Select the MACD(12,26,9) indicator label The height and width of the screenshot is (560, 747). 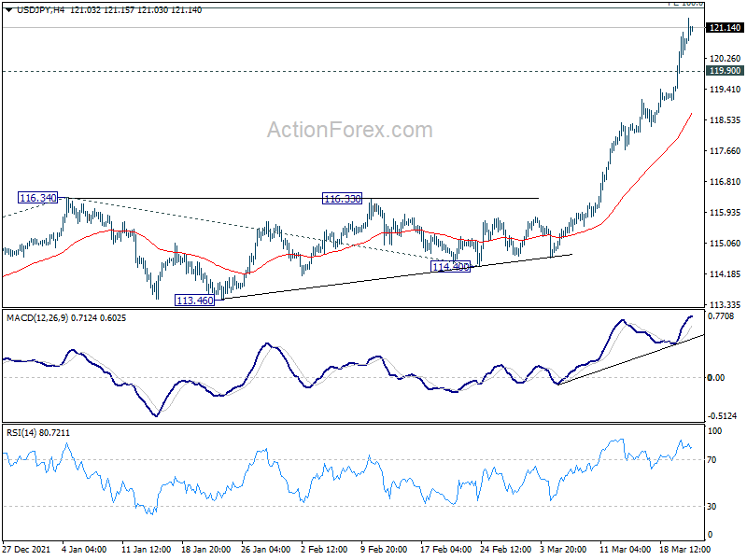click(x=37, y=318)
